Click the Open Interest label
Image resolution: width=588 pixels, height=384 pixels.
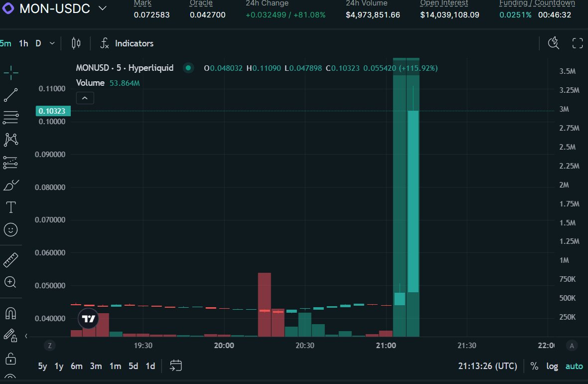(444, 3)
